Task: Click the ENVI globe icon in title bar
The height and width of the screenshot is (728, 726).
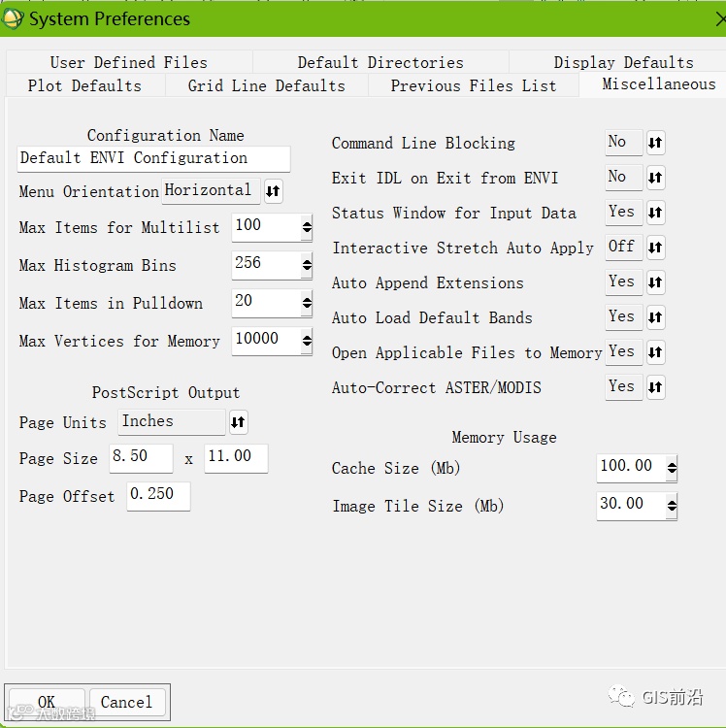Action: click(12, 18)
